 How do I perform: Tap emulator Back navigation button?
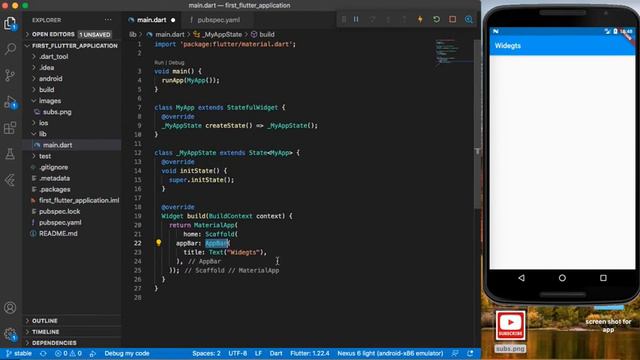click(x=521, y=278)
